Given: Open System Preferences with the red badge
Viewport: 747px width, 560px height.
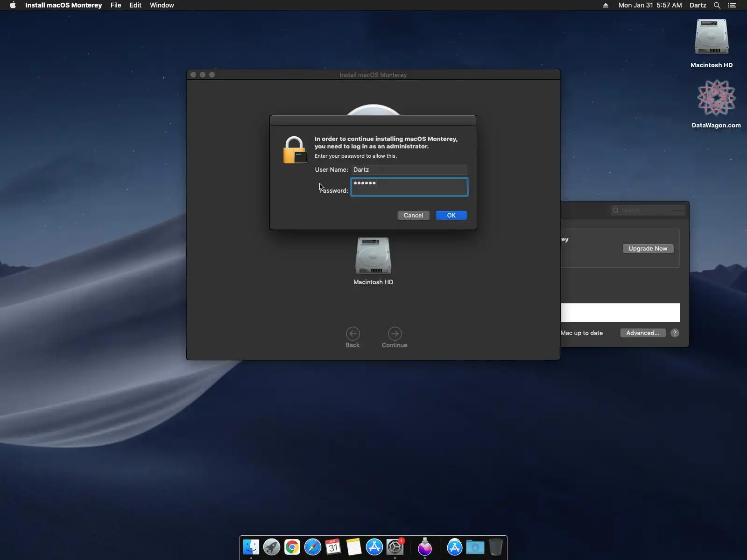Looking at the screenshot, I should tap(395, 547).
